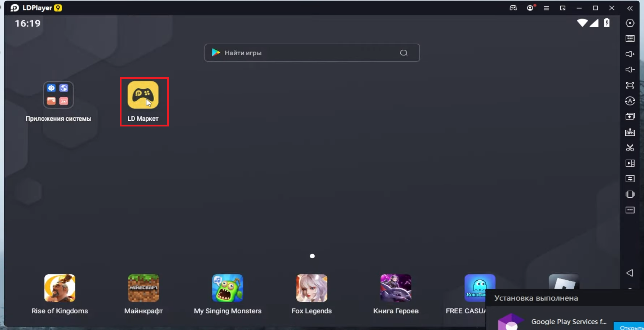The width and height of the screenshot is (644, 330).
Task: Toggle fullscreen icon in sidebar
Action: (630, 85)
